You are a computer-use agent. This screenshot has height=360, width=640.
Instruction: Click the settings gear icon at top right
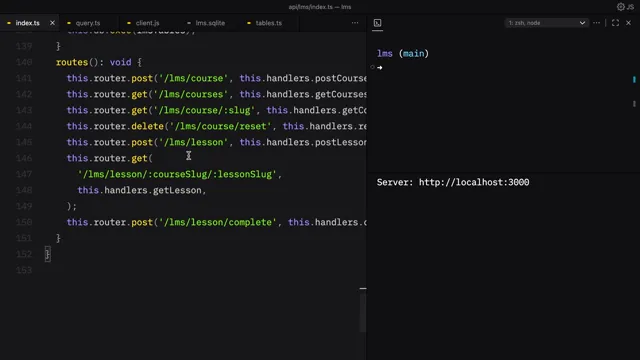621,7
